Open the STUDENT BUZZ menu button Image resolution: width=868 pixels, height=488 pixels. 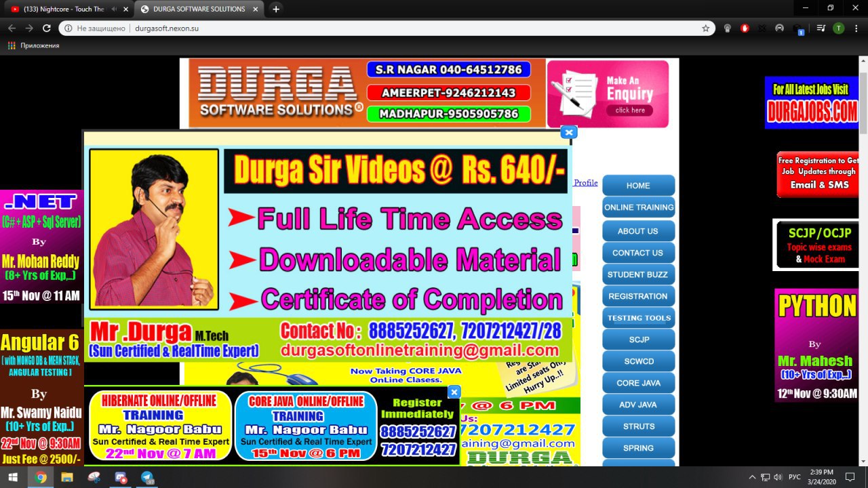pos(638,274)
